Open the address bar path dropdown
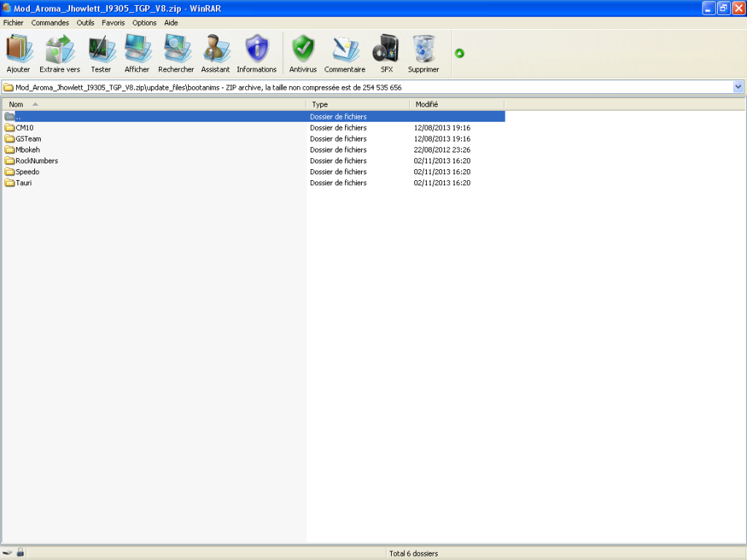 click(x=738, y=87)
